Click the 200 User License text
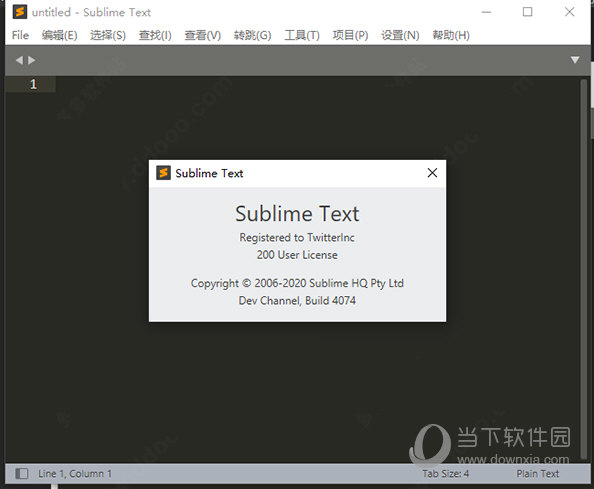Image resolution: width=594 pixels, height=489 pixels. pyautogui.click(x=297, y=255)
